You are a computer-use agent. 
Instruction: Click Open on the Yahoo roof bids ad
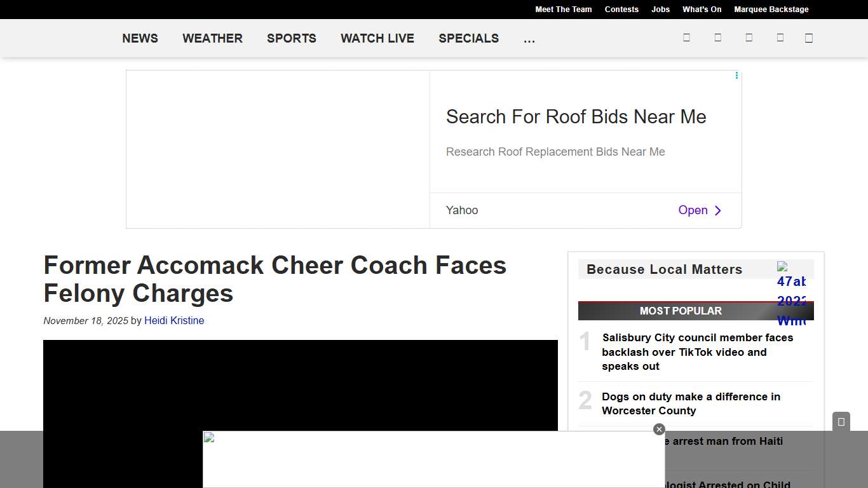[x=693, y=210]
